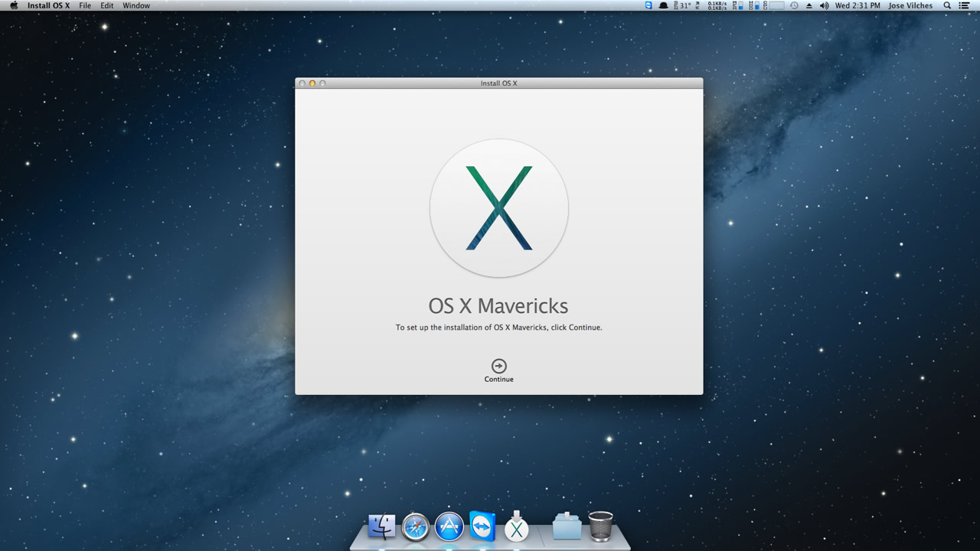Click the Install OS X Mavericks Dock icon
Screen dimensions: 980x551
coord(517,527)
